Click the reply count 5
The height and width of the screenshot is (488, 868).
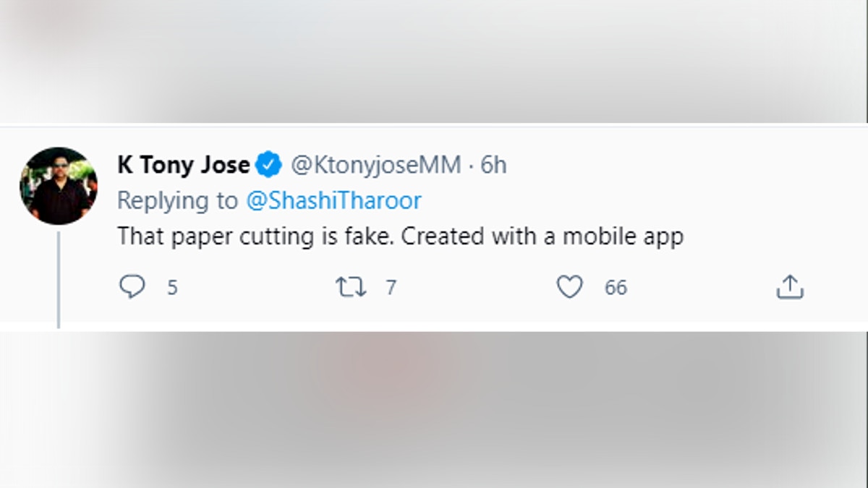point(172,288)
